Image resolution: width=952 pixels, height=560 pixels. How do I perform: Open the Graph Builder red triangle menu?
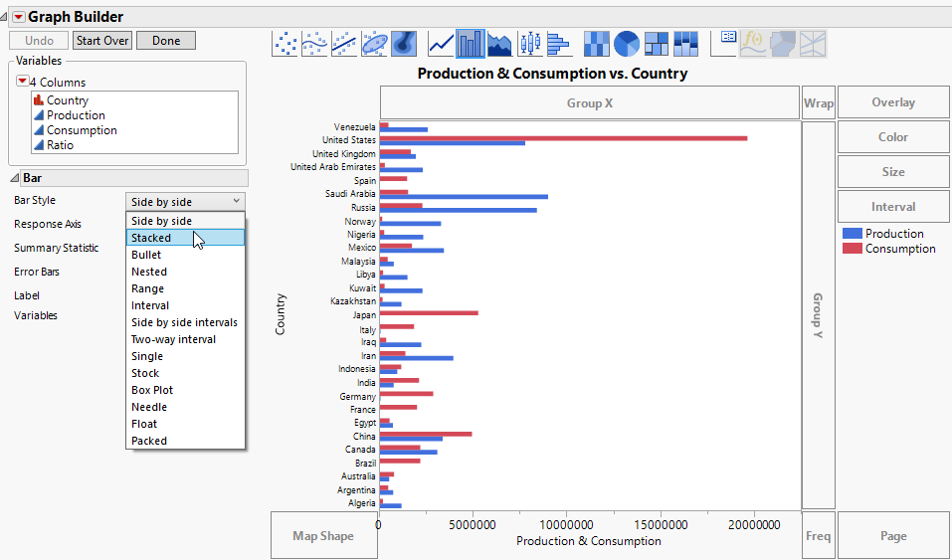18,17
